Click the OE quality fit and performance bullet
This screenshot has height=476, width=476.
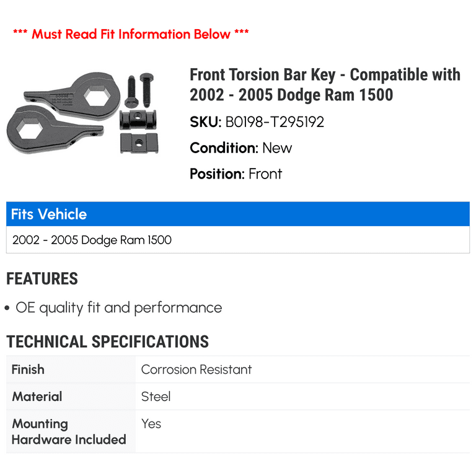click(118, 308)
